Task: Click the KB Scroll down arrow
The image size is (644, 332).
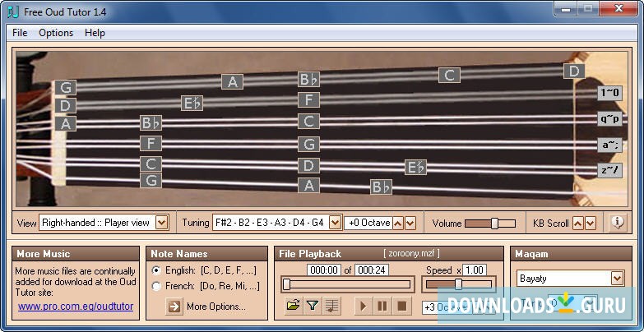Action: coord(591,224)
